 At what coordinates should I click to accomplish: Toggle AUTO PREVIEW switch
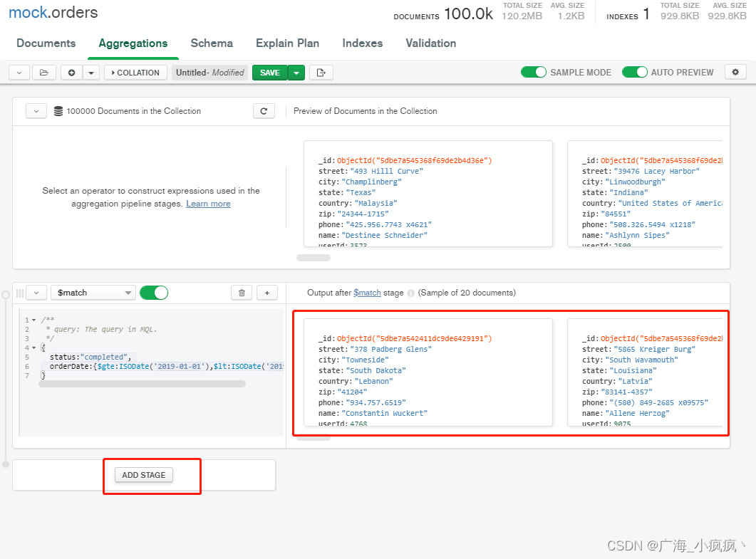point(634,73)
